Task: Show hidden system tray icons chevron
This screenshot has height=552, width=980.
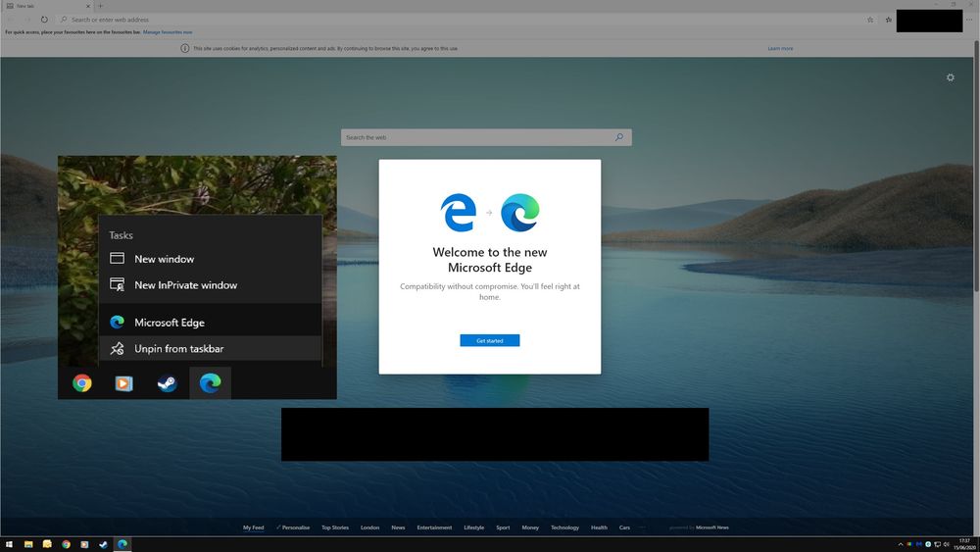Action: pyautogui.click(x=900, y=544)
